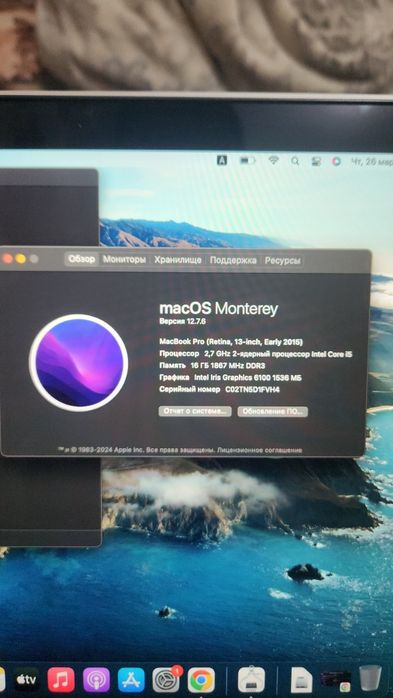This screenshot has width=393, height=698.
Task: Click the date and time in menu bar
Action: tap(372, 162)
